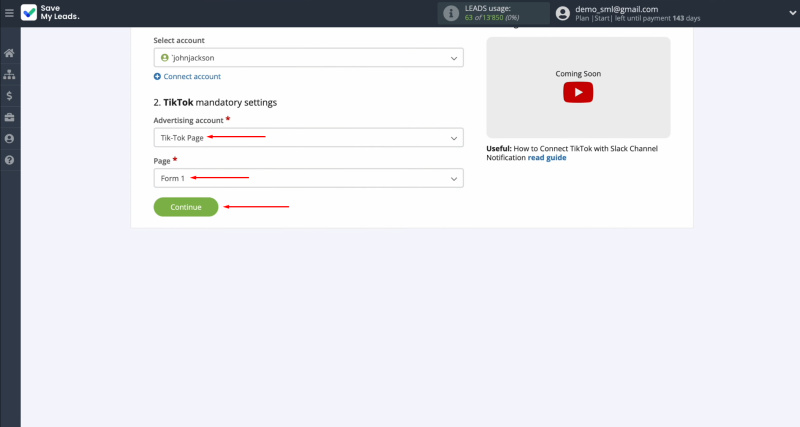Click demo_sml@gmail.com account email
This screenshot has height=427, width=800.
[x=616, y=9]
